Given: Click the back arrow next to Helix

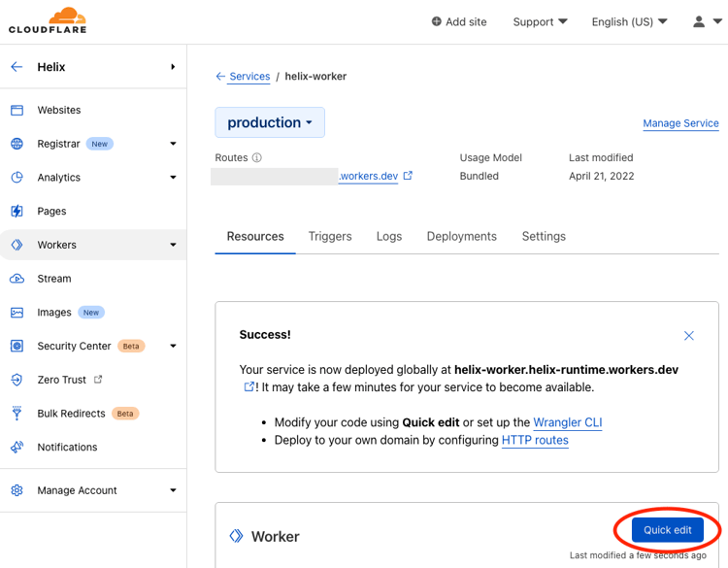Looking at the screenshot, I should pos(17,67).
